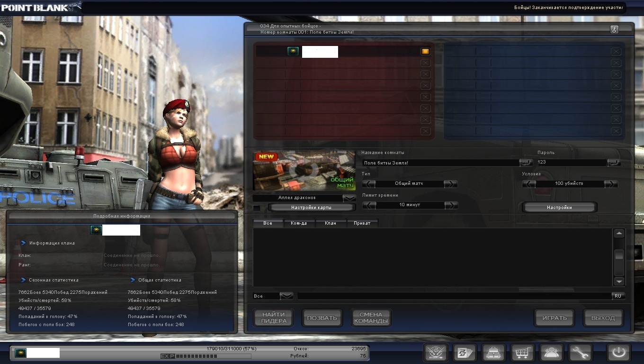This screenshot has width=644, height=364.
Task: Lower kill condition with left arrow
Action: (529, 183)
